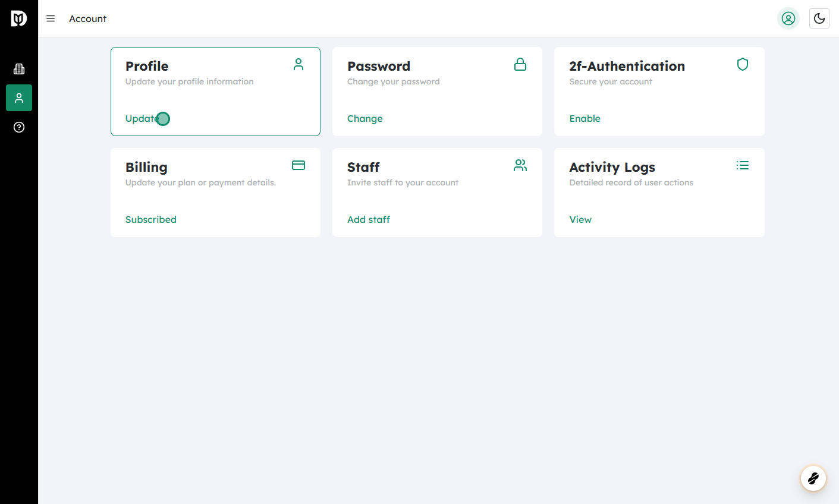Click Change to modify your password
The image size is (839, 504).
tap(364, 118)
